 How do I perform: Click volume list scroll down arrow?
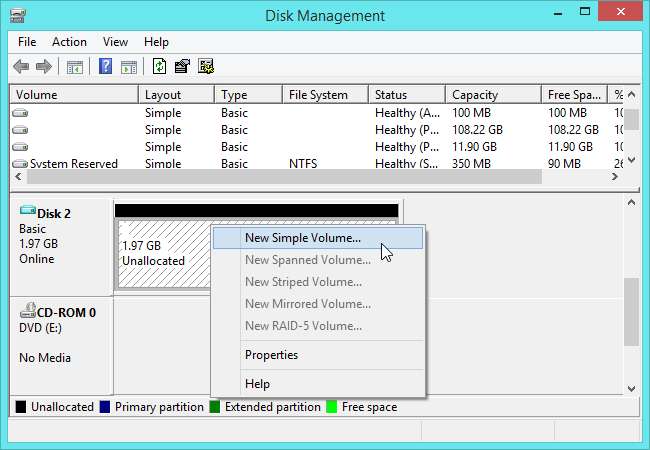pyautogui.click(x=631, y=160)
